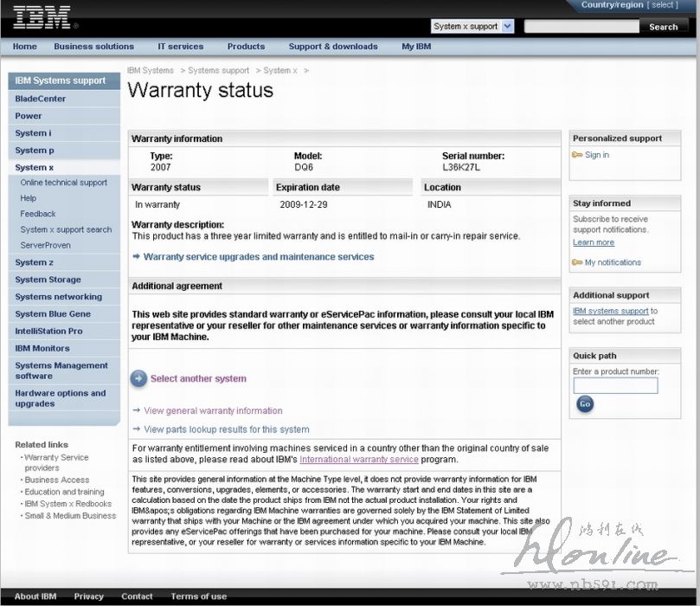Open View parts lookup results link

click(x=226, y=429)
